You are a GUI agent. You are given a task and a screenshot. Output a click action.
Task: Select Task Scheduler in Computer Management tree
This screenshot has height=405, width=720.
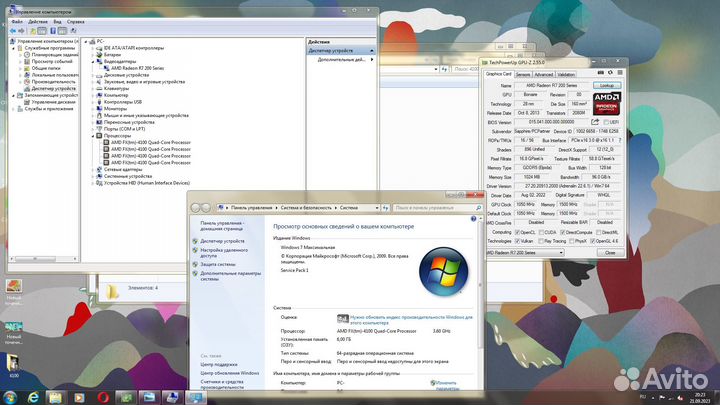51,55
